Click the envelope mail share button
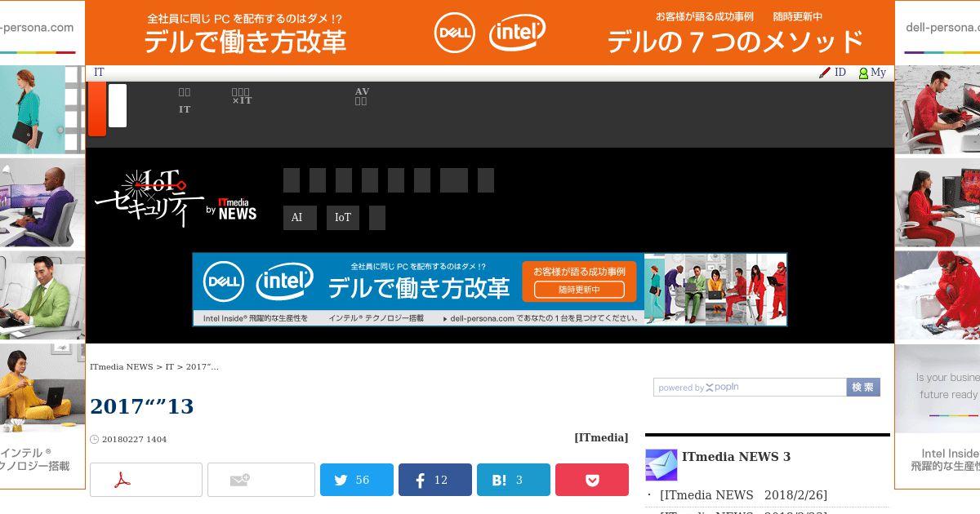Screen dimensions: 980x514 pyautogui.click(x=261, y=480)
